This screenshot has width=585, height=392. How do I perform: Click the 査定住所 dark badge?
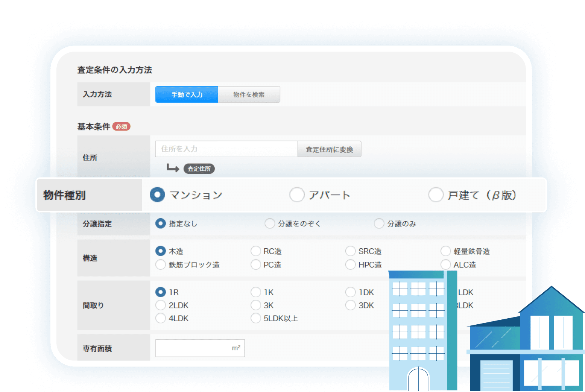coord(199,169)
